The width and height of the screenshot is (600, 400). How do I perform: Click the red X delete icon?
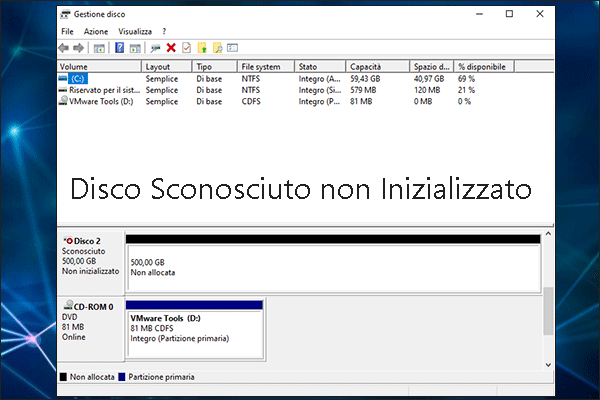(x=171, y=47)
